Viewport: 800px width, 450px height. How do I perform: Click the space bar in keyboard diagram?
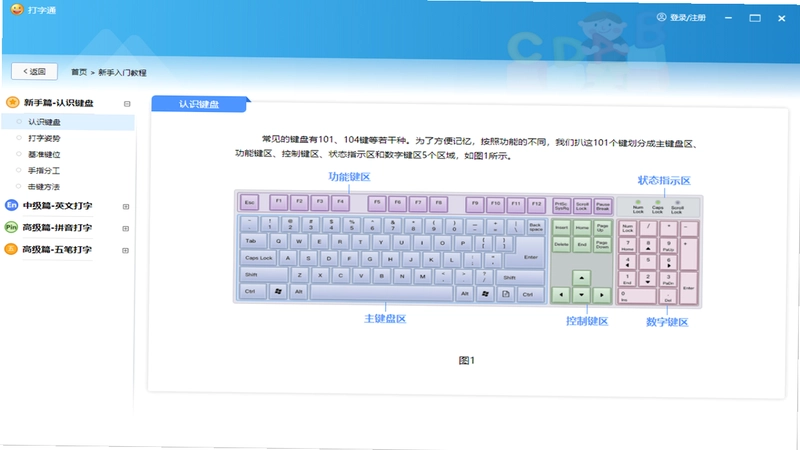(381, 292)
